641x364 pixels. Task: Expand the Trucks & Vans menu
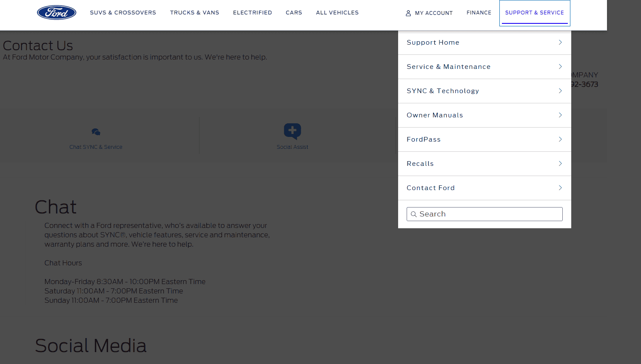[x=194, y=13]
